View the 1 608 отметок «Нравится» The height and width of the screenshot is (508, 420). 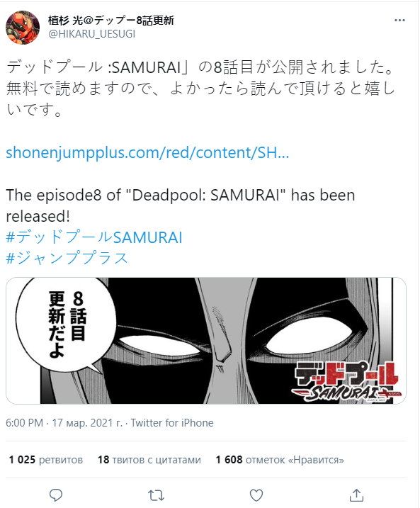click(280, 459)
